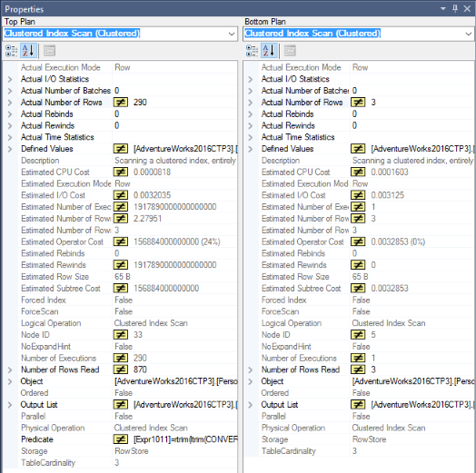Click not-equal icon beside Top Plan Predicate
Image resolution: width=476 pixels, height=473 pixels.
click(x=121, y=439)
